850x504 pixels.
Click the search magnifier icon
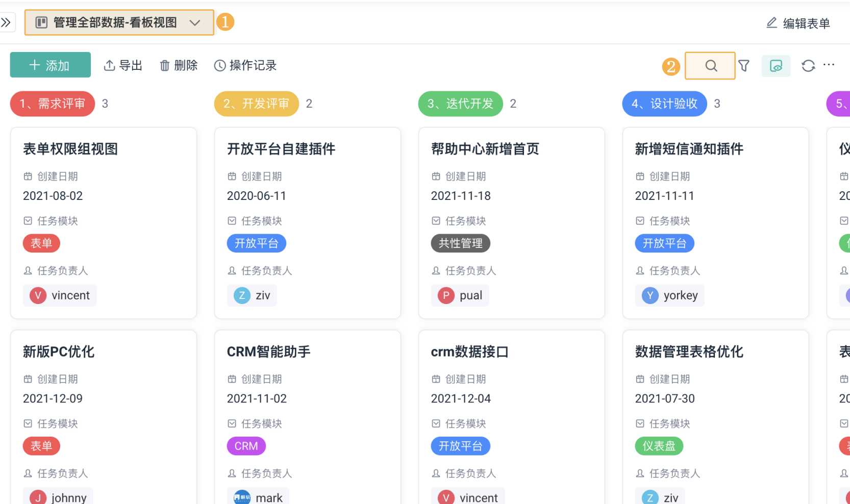click(710, 66)
